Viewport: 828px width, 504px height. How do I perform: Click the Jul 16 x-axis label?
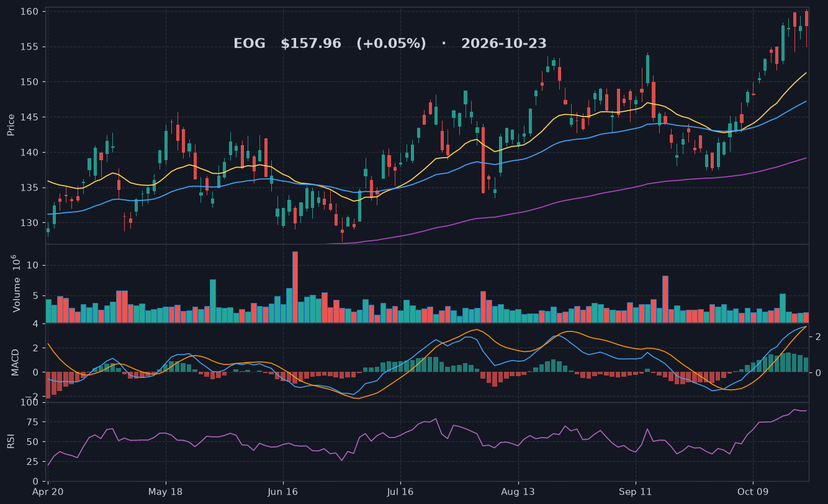pos(400,492)
